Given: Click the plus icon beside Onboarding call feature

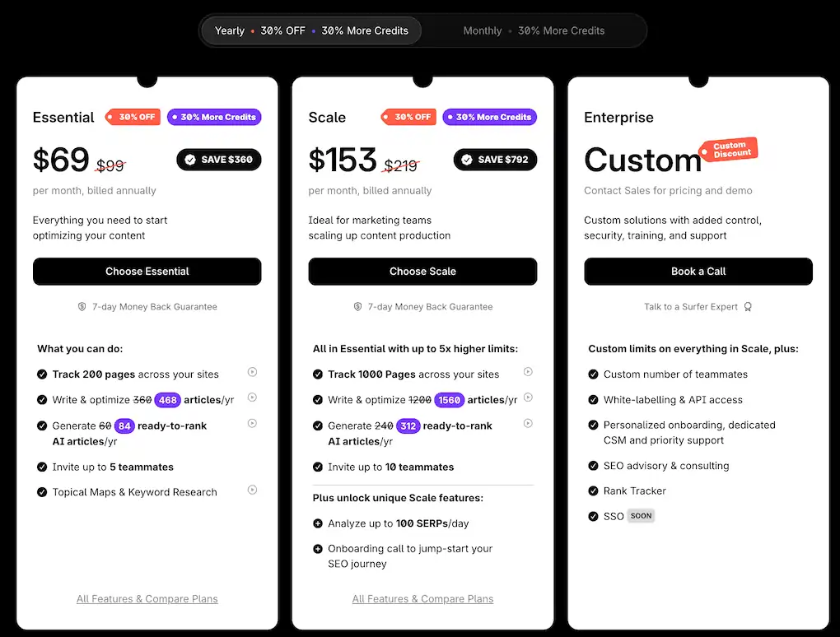Looking at the screenshot, I should pyautogui.click(x=318, y=548).
